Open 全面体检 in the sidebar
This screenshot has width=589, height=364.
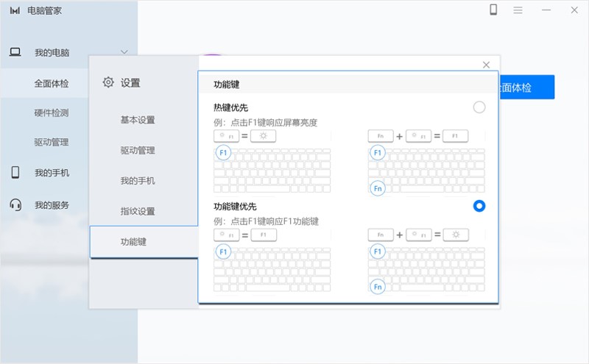(52, 83)
